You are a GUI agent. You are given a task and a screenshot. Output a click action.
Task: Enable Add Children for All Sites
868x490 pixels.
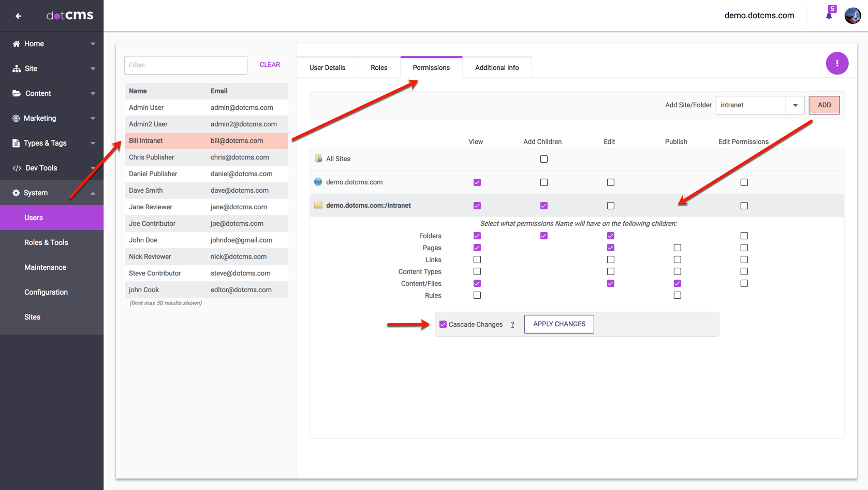click(x=543, y=159)
